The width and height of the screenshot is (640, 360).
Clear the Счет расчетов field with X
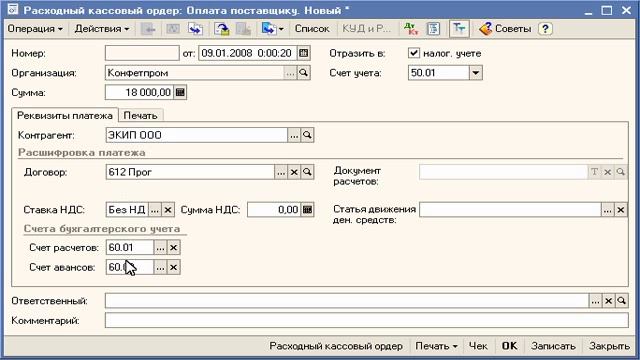[x=173, y=247]
